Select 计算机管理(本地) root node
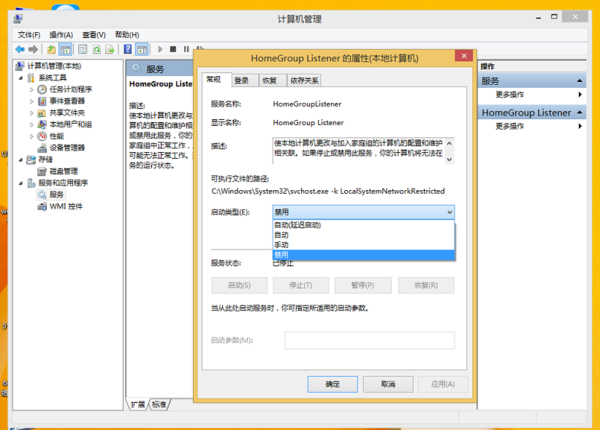Screen dimensions: 600x430 point(54,66)
